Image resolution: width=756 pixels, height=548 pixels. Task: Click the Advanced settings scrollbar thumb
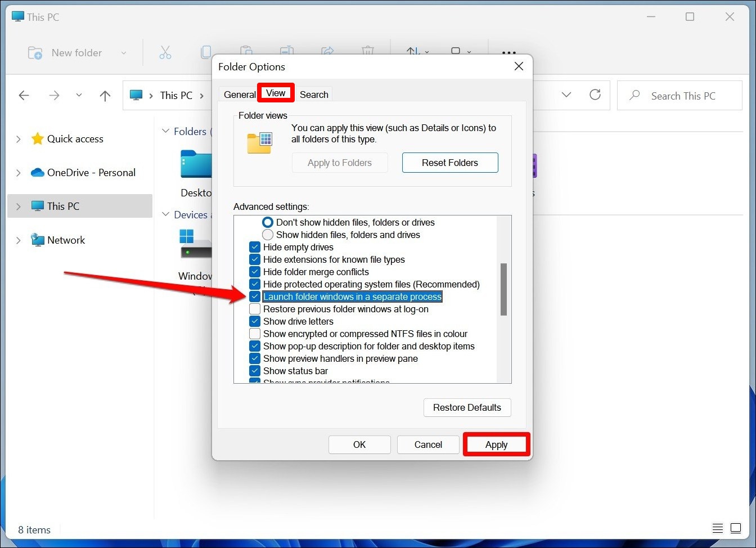pos(503,289)
